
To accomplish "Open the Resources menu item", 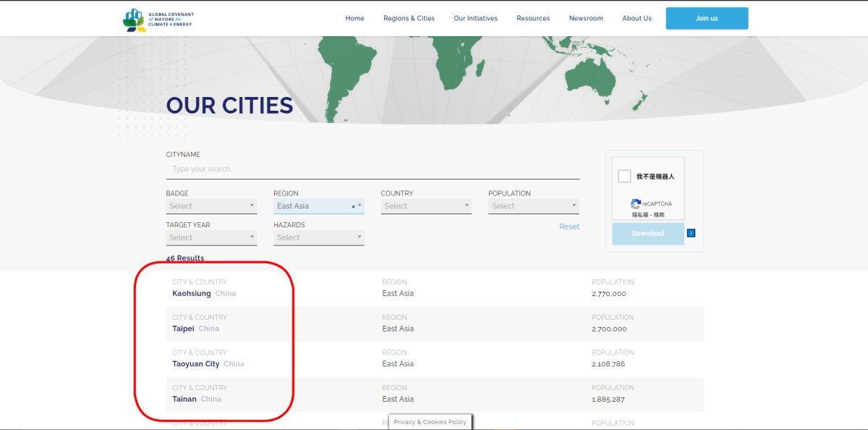I will tap(533, 18).
